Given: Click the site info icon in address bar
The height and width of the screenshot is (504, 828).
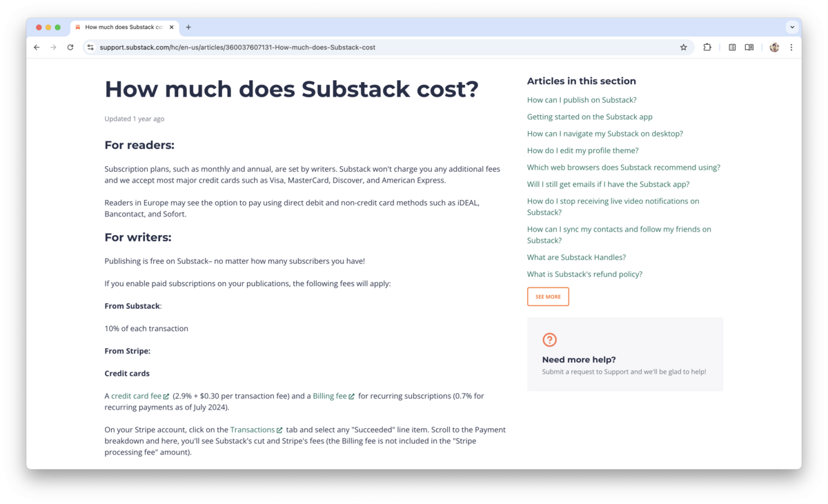Looking at the screenshot, I should click(90, 47).
